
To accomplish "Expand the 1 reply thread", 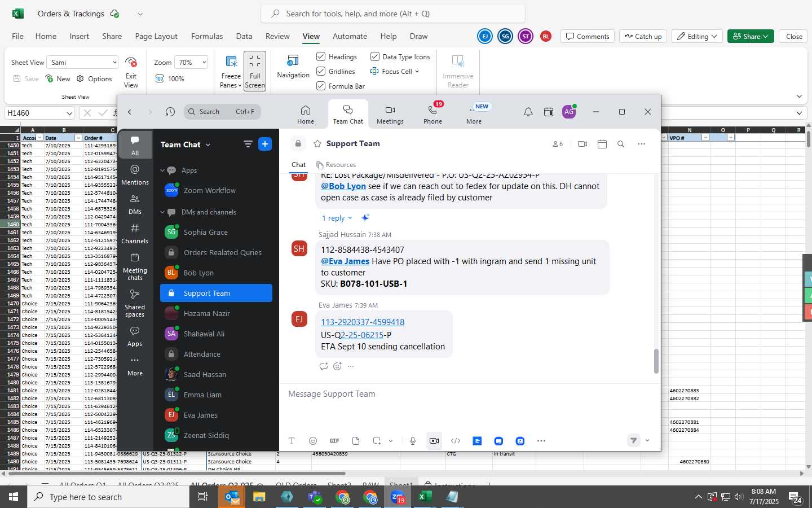I will click(x=337, y=218).
